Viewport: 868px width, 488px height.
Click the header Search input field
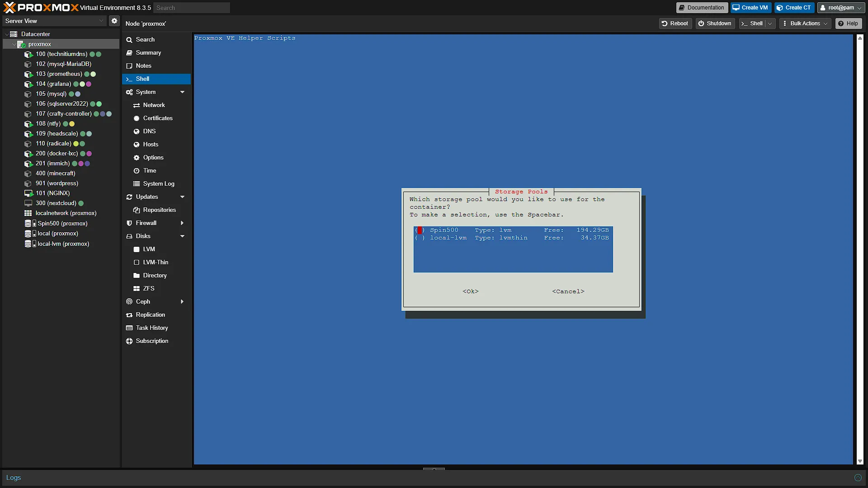192,8
